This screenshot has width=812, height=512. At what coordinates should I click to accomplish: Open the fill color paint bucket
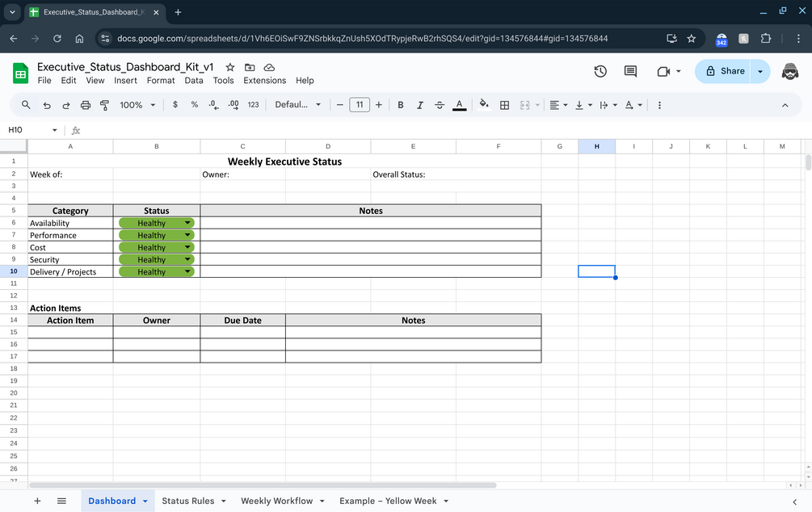[484, 104]
